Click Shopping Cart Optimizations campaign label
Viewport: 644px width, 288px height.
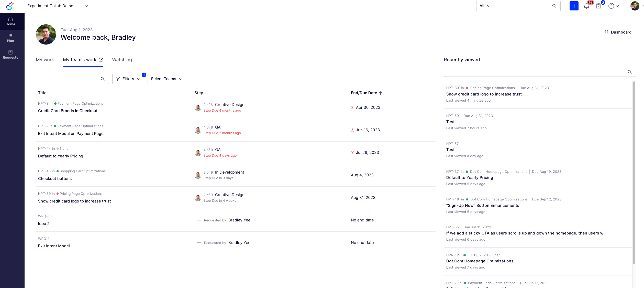click(x=83, y=171)
